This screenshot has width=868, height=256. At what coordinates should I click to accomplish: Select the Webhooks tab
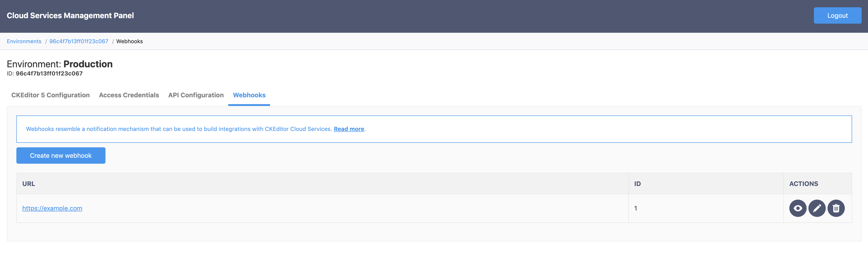pyautogui.click(x=249, y=95)
